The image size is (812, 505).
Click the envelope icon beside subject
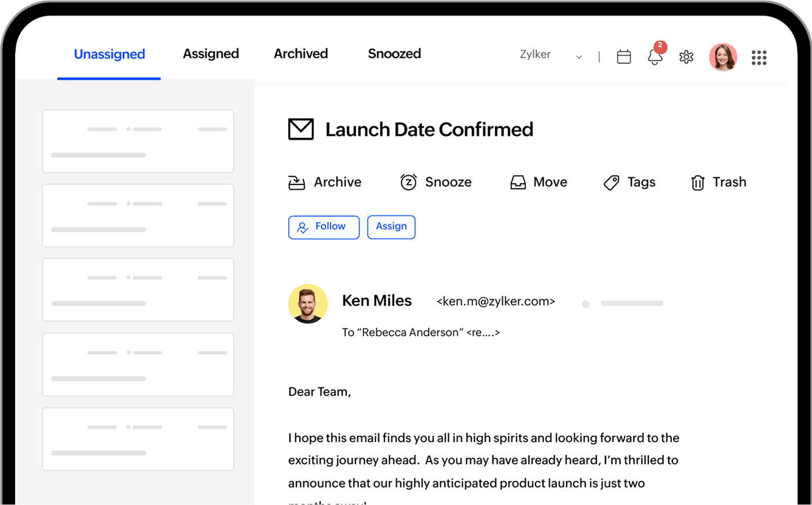(x=301, y=129)
